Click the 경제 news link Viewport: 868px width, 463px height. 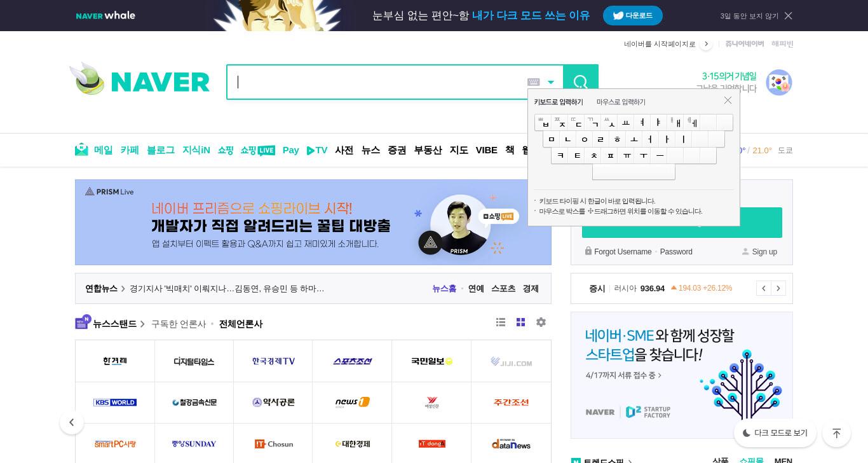(531, 289)
